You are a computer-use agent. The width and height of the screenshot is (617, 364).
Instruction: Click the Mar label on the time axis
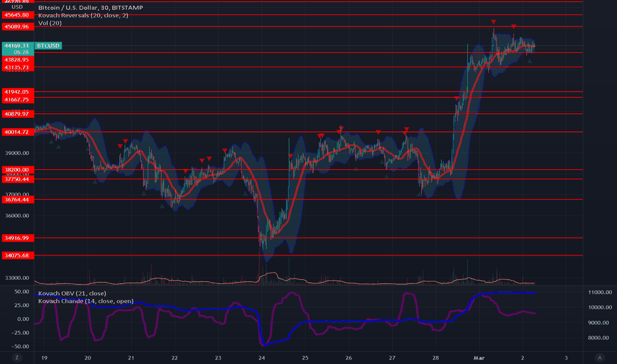[x=479, y=357]
